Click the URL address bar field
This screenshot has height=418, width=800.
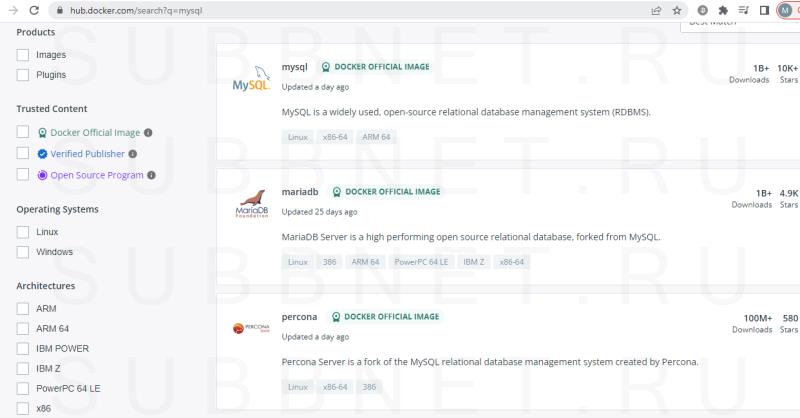click(350, 10)
